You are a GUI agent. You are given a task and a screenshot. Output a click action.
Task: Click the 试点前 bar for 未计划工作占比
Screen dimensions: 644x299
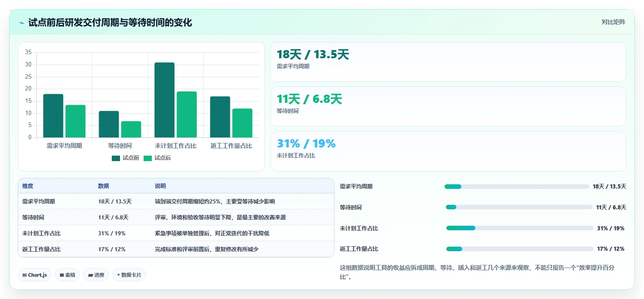[165, 100]
